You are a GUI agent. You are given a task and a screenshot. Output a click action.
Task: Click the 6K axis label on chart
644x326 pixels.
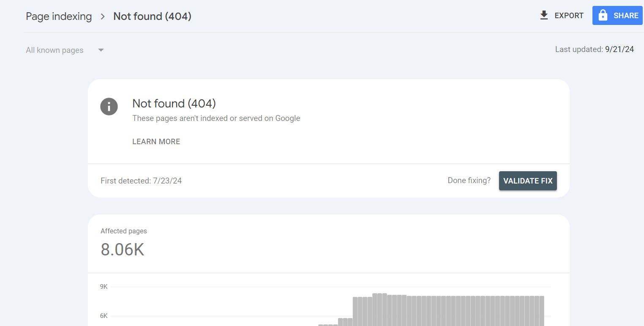pos(104,316)
